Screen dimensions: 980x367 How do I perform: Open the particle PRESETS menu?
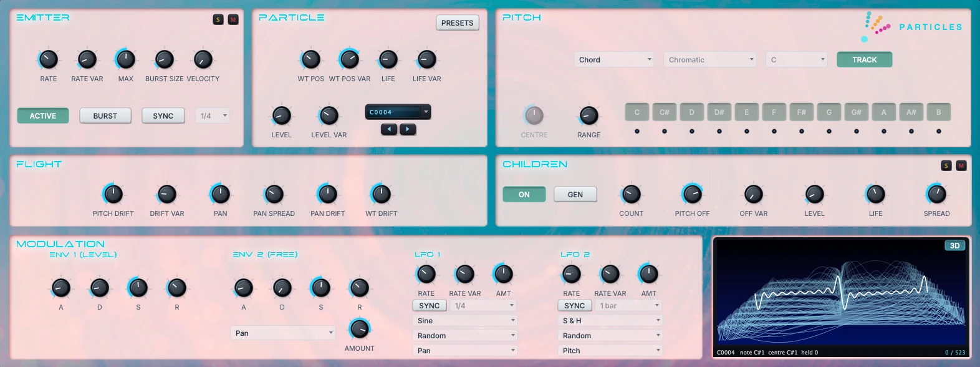[458, 23]
